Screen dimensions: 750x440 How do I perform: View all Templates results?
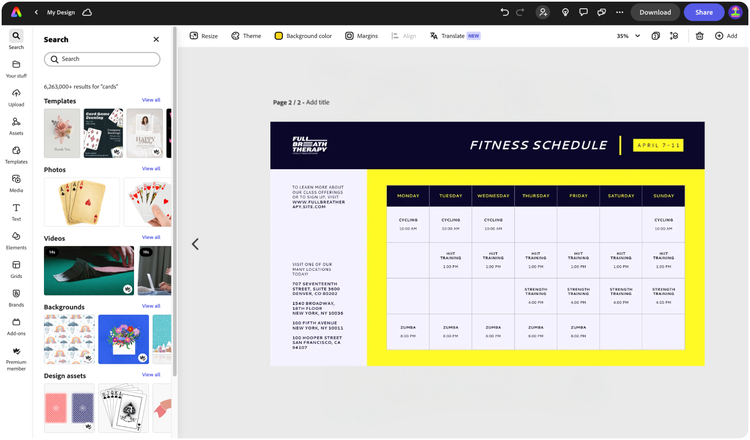pos(151,100)
